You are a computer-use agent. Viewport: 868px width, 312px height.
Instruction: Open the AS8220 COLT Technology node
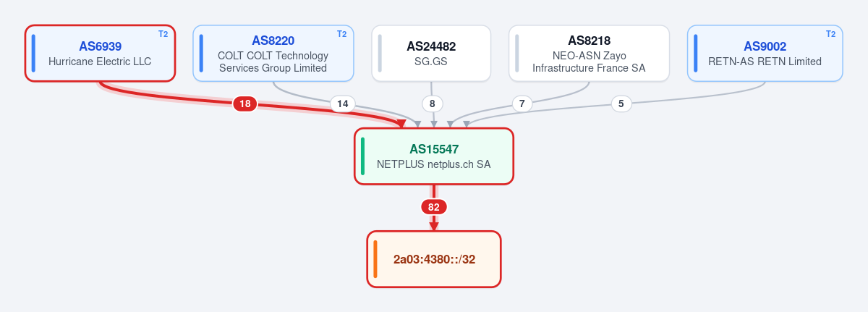pos(273,53)
